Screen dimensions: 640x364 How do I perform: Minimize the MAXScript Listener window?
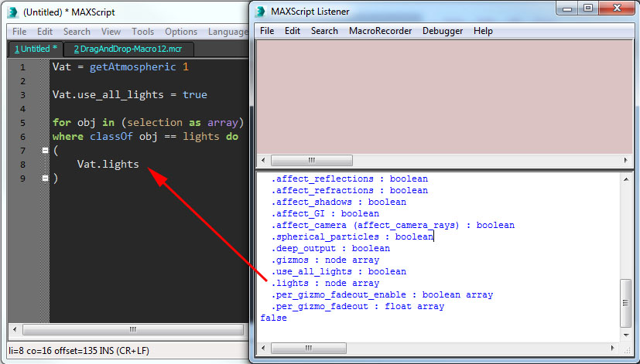(566, 9)
